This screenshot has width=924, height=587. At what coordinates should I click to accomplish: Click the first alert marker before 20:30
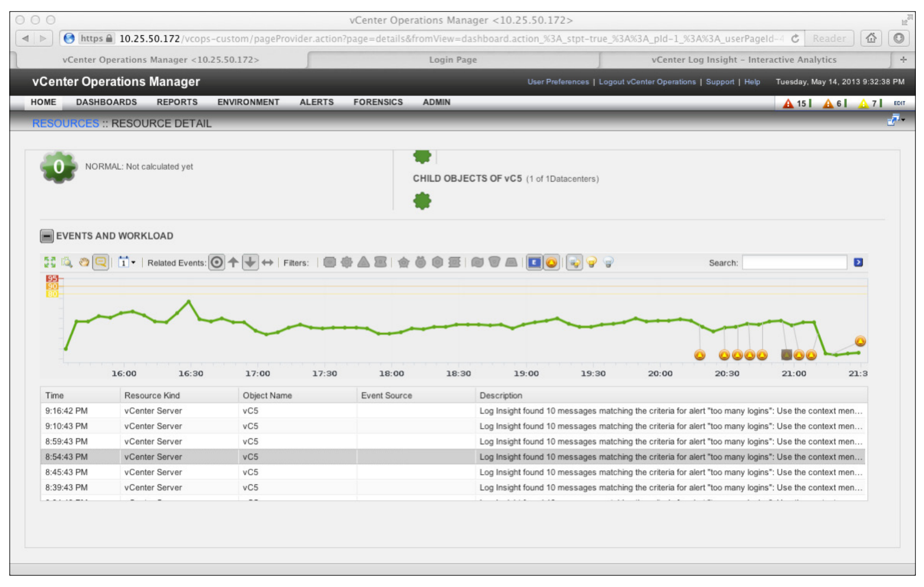click(x=700, y=355)
